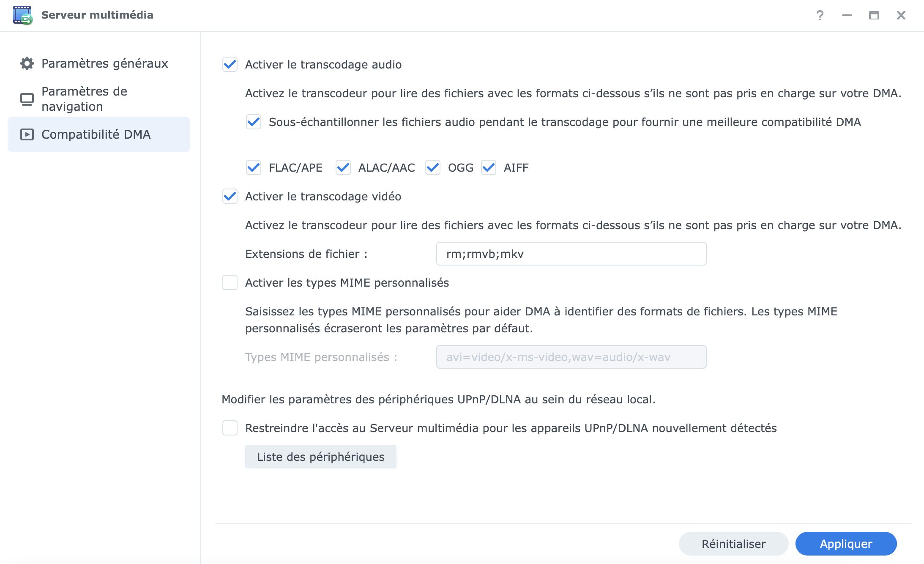
Task: Click the Serveur multimédia app icon
Action: (23, 15)
